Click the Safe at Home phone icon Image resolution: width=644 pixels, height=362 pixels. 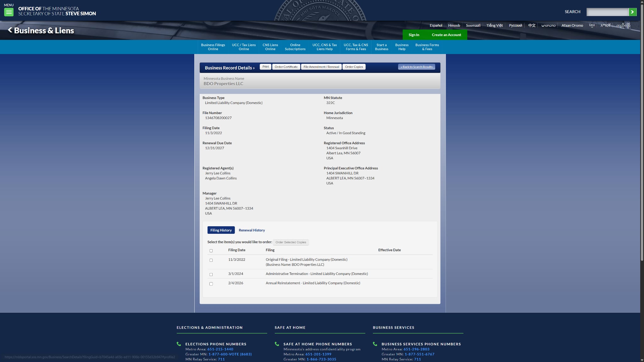[277, 344]
